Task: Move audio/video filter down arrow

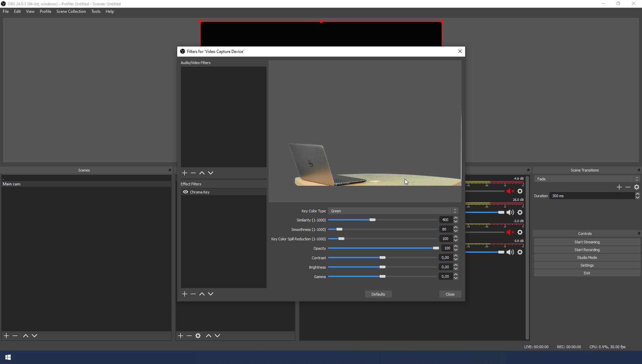Action: pyautogui.click(x=211, y=173)
